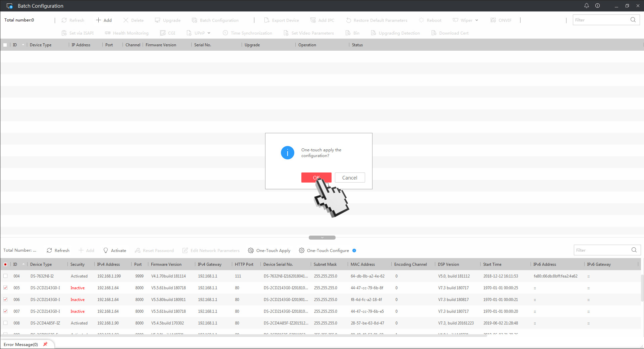Click the Delete icon in the top toolbar
This screenshot has width=644, height=349.
click(x=126, y=20)
